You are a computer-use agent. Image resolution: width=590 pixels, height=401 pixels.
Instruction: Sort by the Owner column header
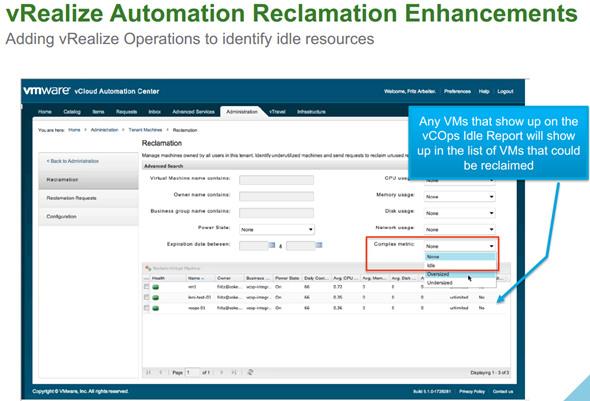click(x=229, y=278)
